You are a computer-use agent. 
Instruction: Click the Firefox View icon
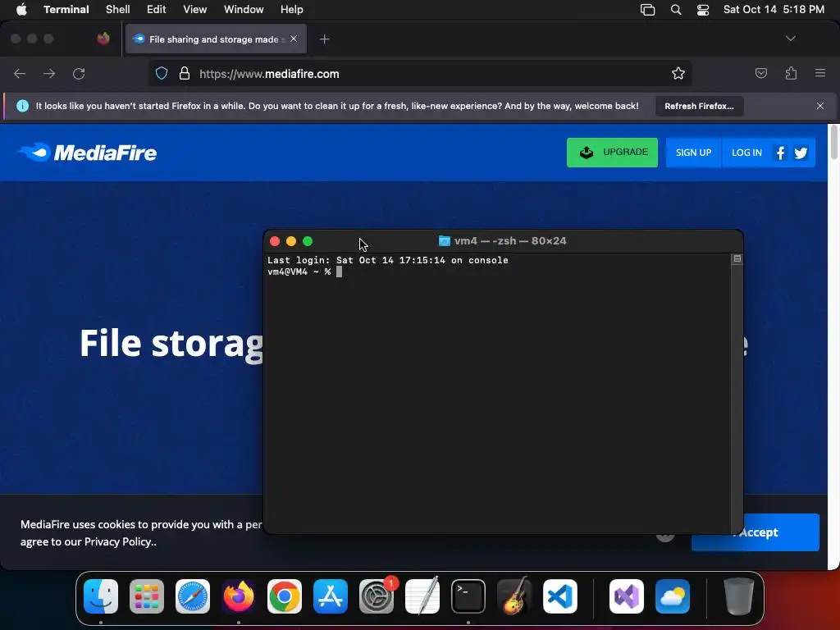[x=103, y=39]
